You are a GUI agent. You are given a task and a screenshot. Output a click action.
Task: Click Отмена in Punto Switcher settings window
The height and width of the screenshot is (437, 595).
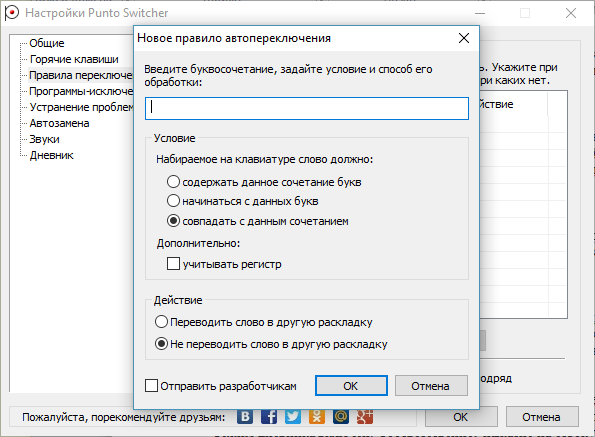coord(542,417)
